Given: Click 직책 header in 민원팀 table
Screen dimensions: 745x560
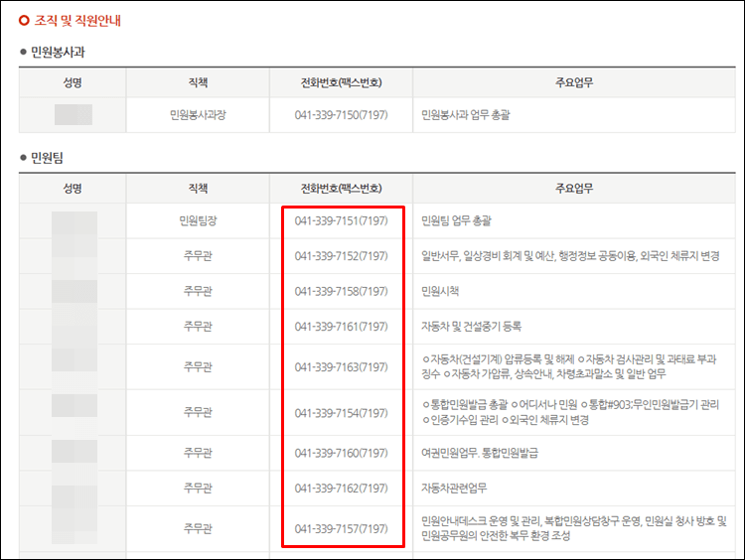Looking at the screenshot, I should tap(198, 189).
